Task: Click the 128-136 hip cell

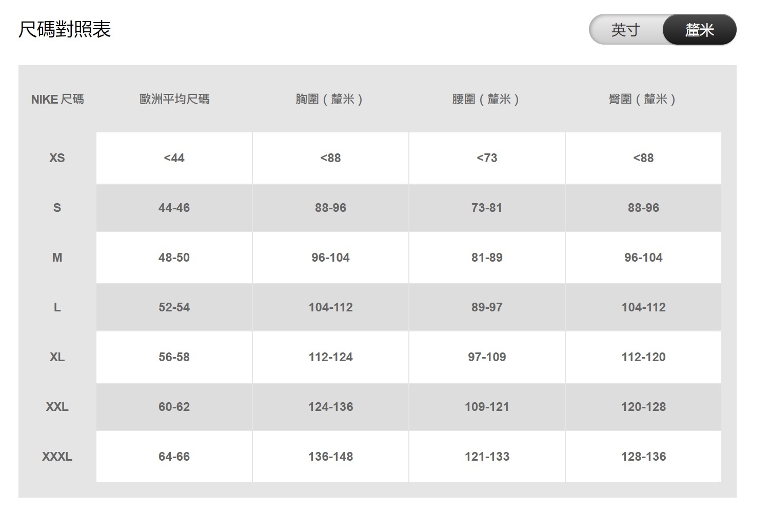Action: coord(644,457)
